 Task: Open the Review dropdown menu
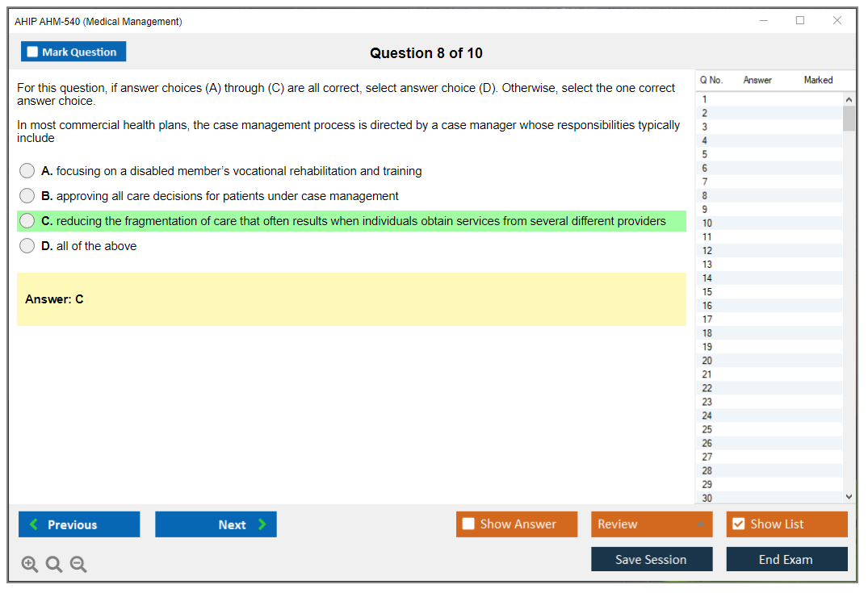coord(652,524)
